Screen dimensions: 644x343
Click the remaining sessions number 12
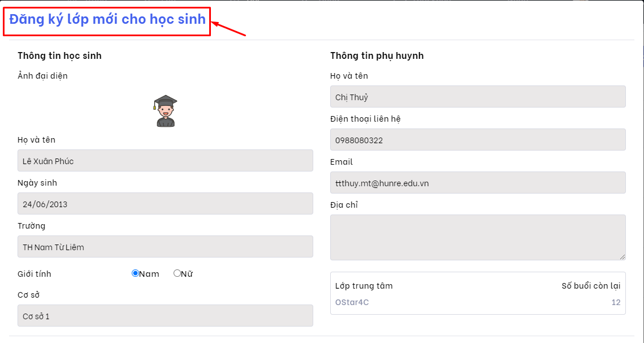pyautogui.click(x=616, y=302)
